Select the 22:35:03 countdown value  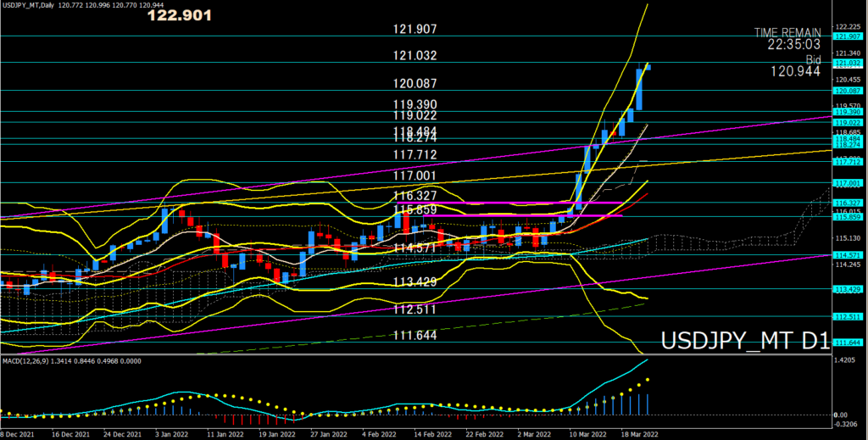[793, 44]
